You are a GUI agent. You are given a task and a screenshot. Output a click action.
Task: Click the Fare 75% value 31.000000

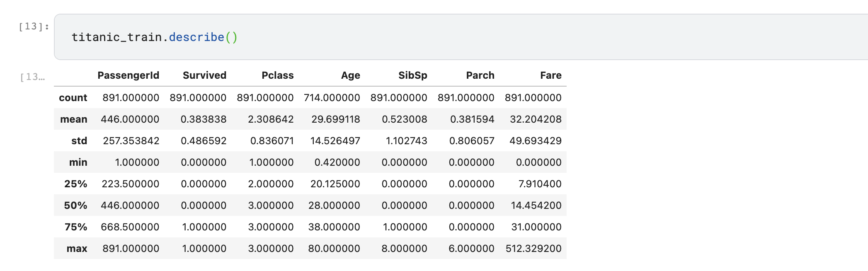[536, 227]
